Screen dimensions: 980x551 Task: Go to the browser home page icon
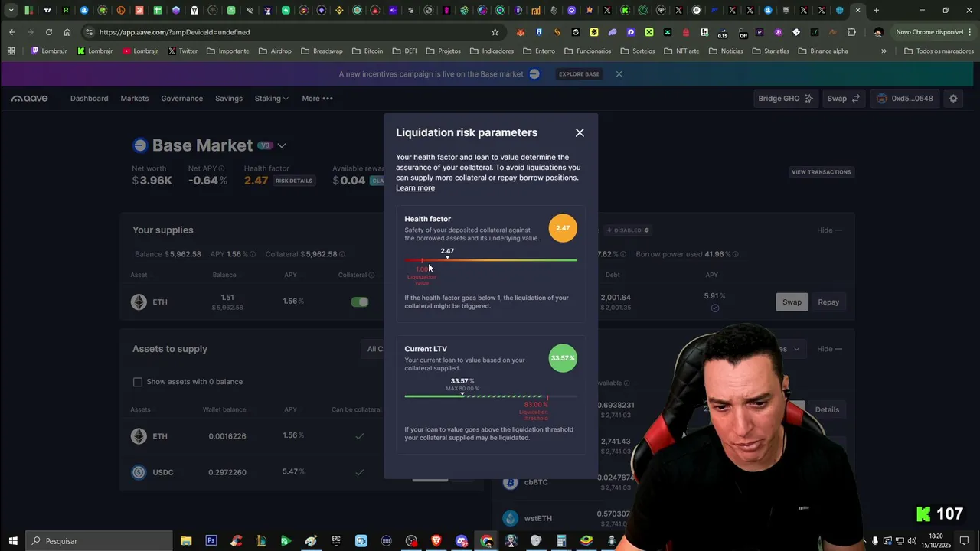[x=67, y=32]
